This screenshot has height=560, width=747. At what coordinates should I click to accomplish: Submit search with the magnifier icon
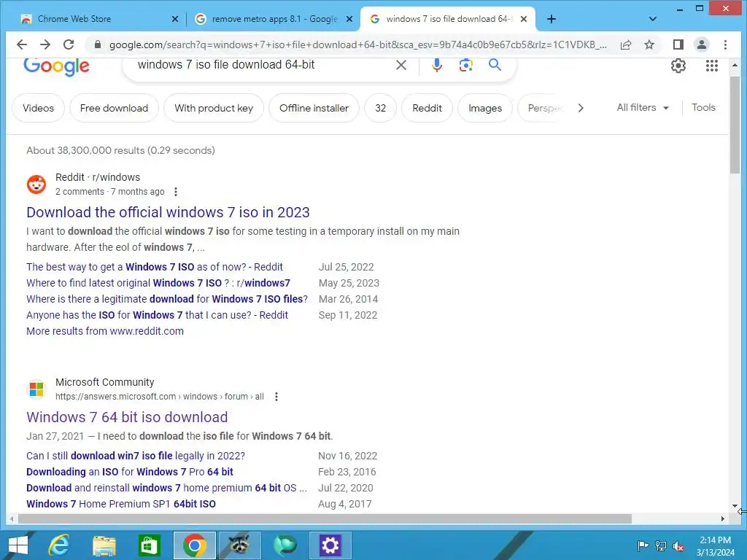(495, 65)
